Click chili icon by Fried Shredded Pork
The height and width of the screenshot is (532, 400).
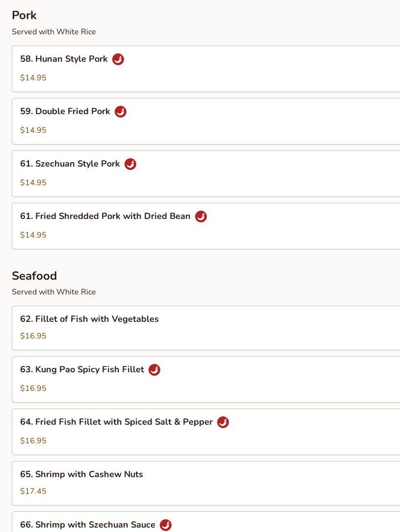(x=201, y=217)
